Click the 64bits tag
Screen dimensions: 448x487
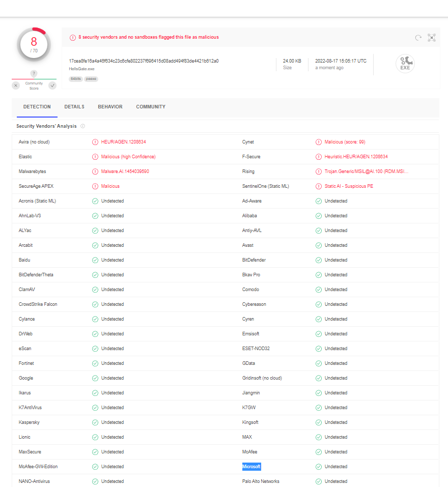76,79
